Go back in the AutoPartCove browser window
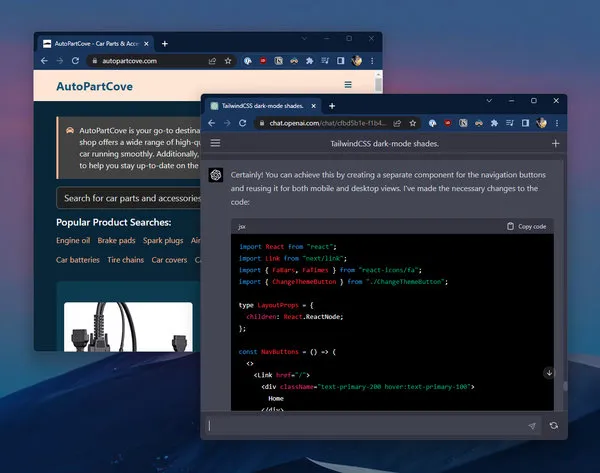Screen dimensions: 600x473 (x=44, y=61)
